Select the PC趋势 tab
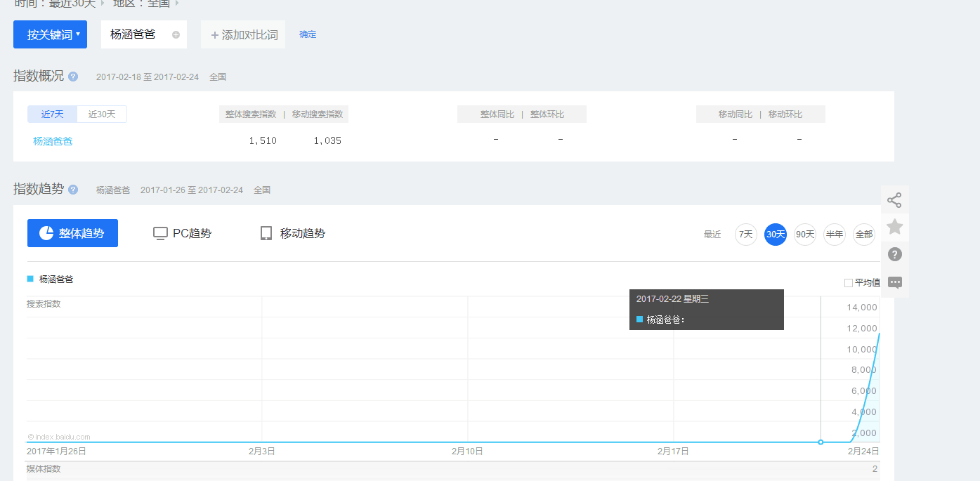 click(183, 233)
